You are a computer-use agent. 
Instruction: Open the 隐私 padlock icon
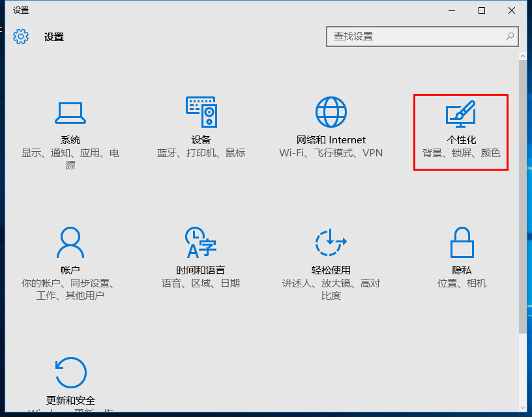pyautogui.click(x=462, y=243)
